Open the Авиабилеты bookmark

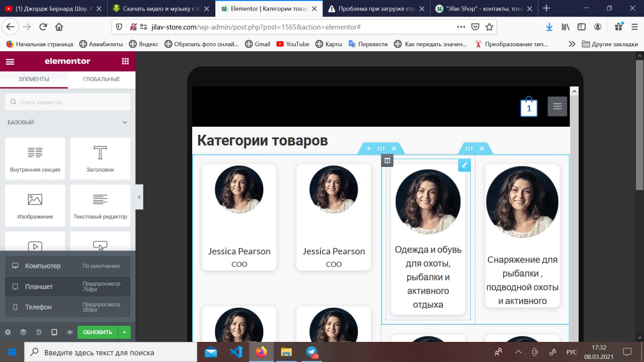coord(101,44)
